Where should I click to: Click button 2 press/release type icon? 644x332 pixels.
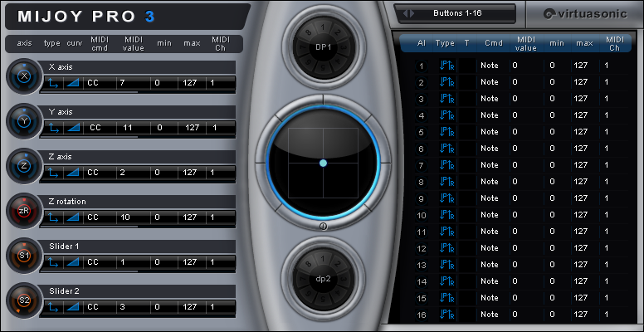pos(446,82)
